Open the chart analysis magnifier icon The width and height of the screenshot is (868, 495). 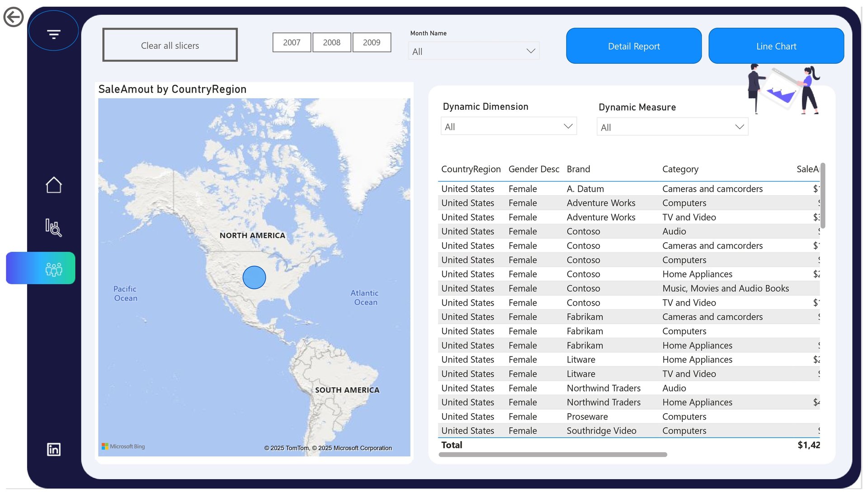point(53,227)
